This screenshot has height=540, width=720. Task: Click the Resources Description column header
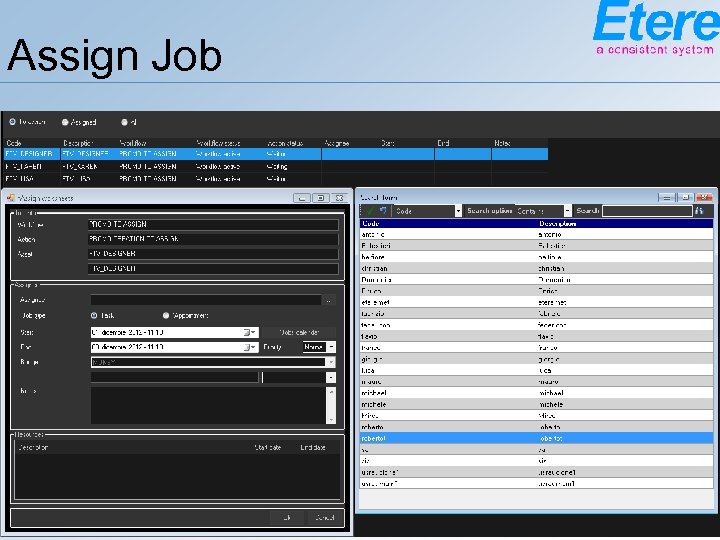[33, 447]
